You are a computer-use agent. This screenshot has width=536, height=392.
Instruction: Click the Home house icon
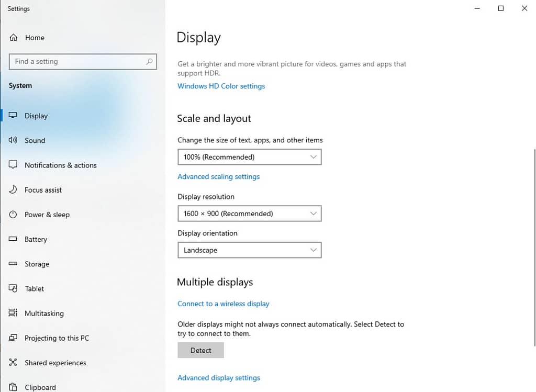[x=13, y=38]
